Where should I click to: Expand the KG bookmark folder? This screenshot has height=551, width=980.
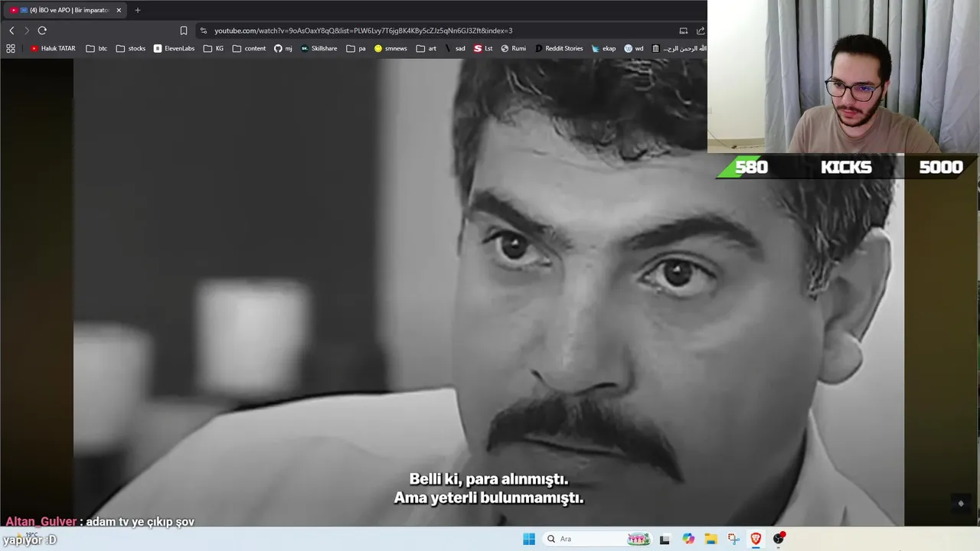[x=214, y=48]
